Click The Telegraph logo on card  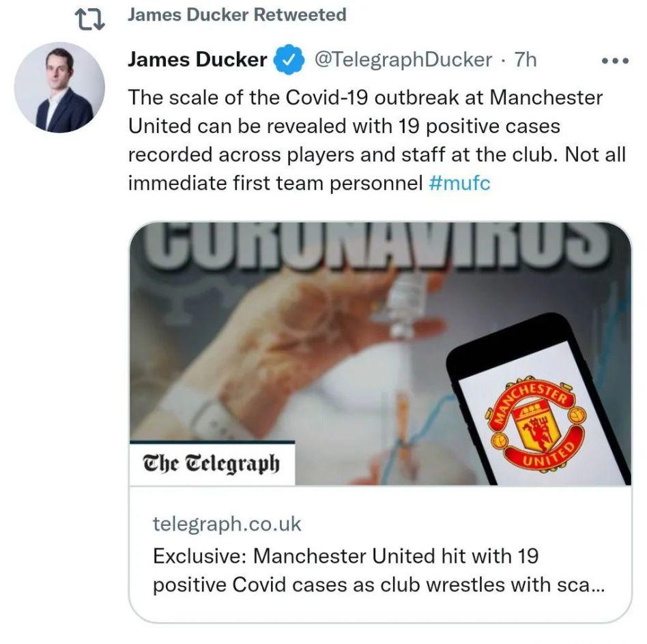pyautogui.click(x=212, y=463)
